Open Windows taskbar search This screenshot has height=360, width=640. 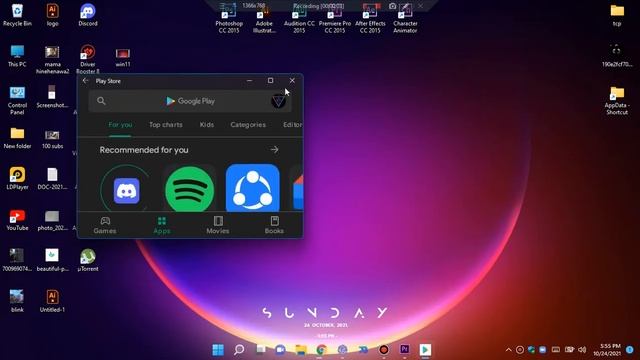[239, 349]
